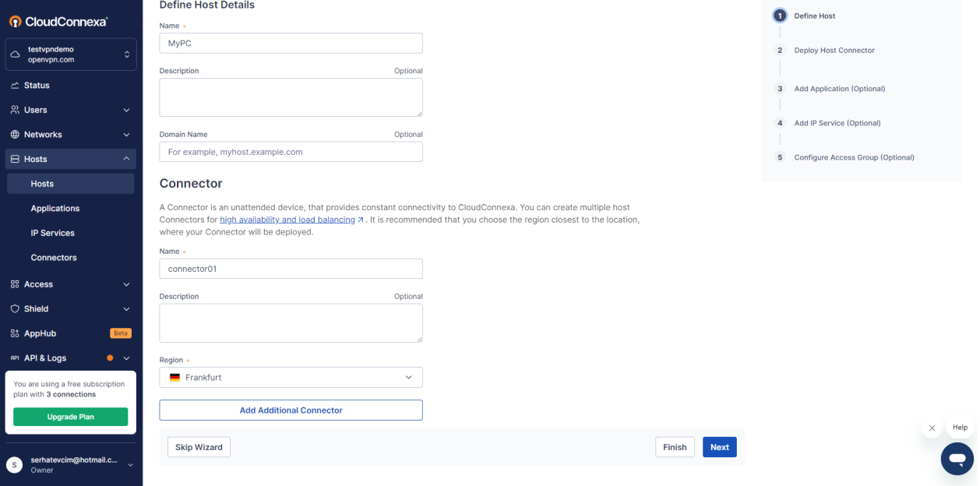Click the CloudConnexa logo icon
This screenshot has width=980, height=486.
pyautogui.click(x=15, y=21)
